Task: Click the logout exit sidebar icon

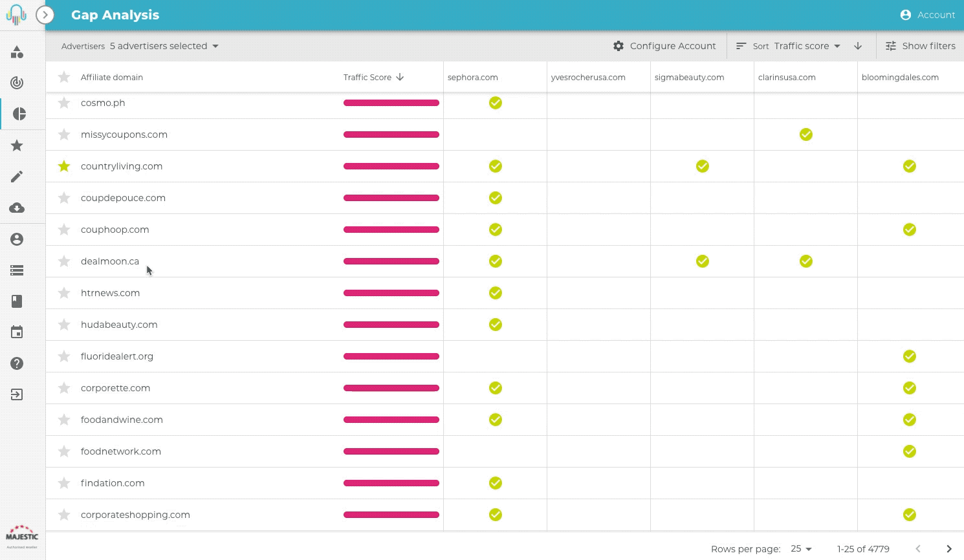Action: [17, 394]
